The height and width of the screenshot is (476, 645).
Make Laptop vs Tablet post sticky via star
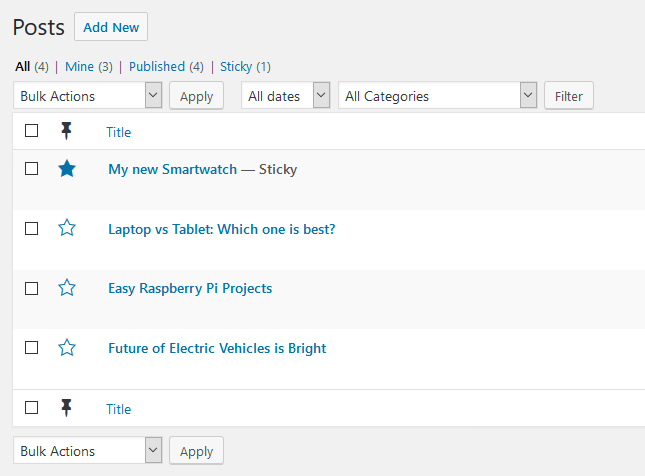coord(67,228)
